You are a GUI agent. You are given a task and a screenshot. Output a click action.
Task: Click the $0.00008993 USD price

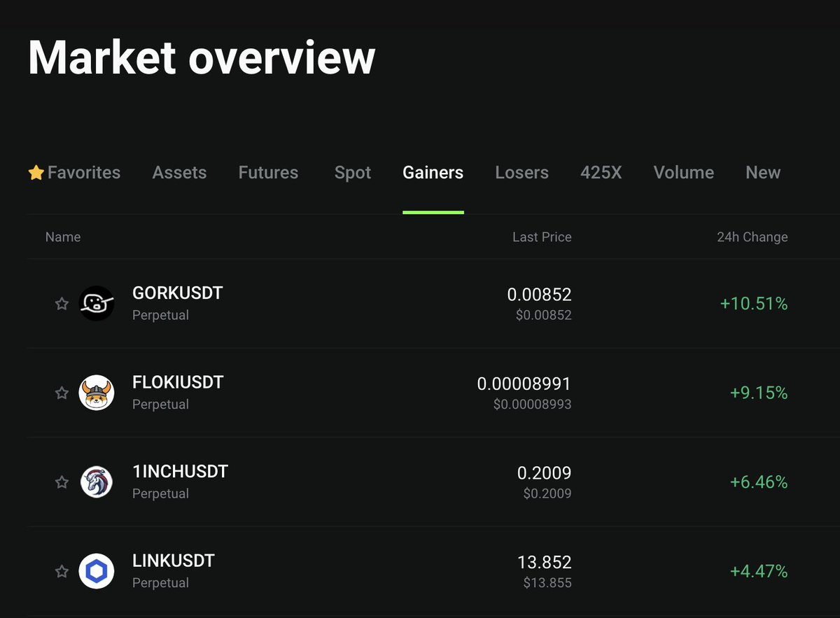coord(533,405)
